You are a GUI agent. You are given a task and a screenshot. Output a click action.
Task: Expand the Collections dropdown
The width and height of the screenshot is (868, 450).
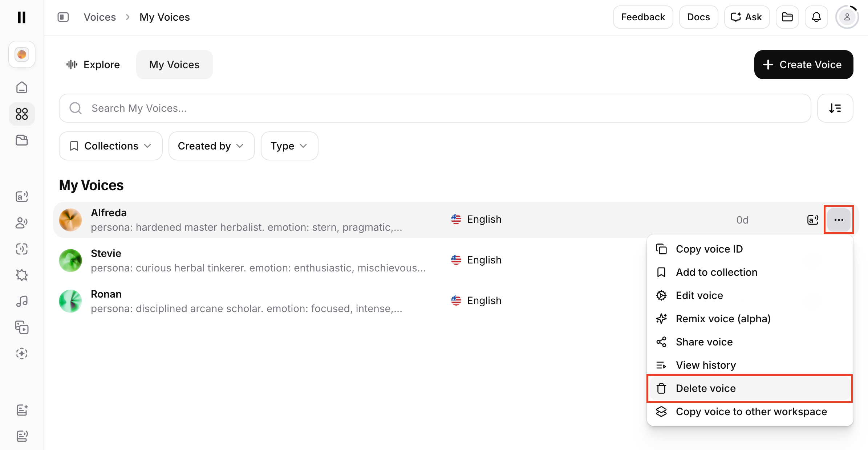point(110,146)
